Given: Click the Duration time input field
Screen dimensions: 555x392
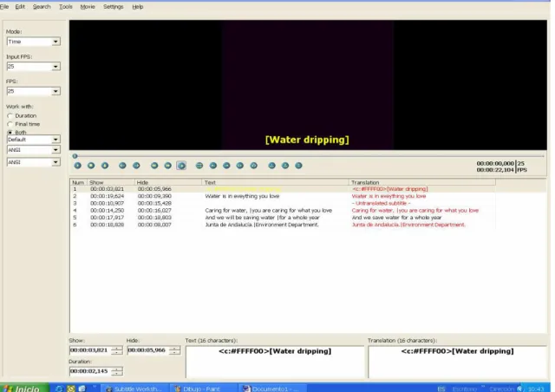Looking at the screenshot, I should coord(90,371).
